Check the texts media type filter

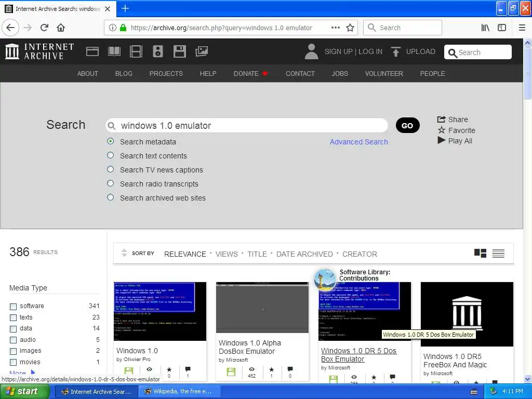(13, 317)
